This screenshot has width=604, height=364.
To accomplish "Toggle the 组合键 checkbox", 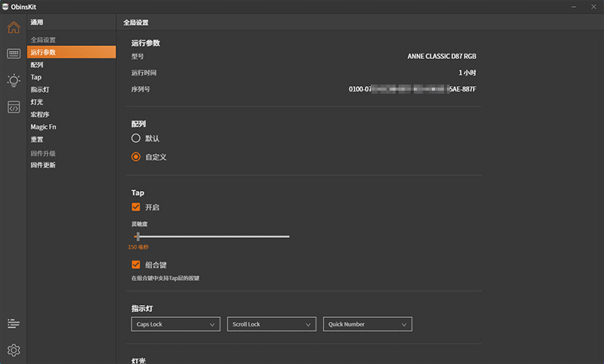I will pos(136,265).
